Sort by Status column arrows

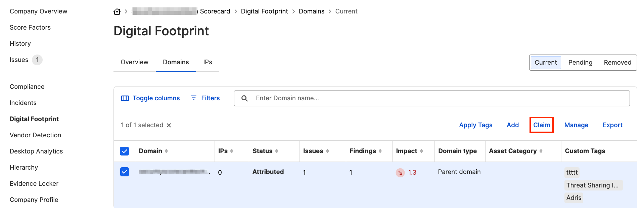coord(277,151)
